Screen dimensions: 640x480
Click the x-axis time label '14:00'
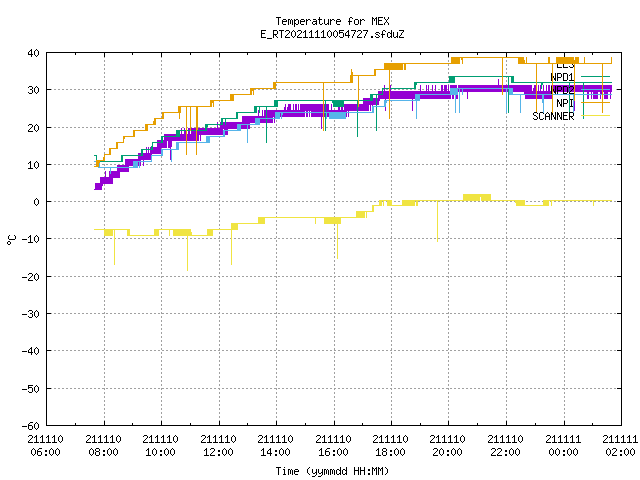coord(276,452)
